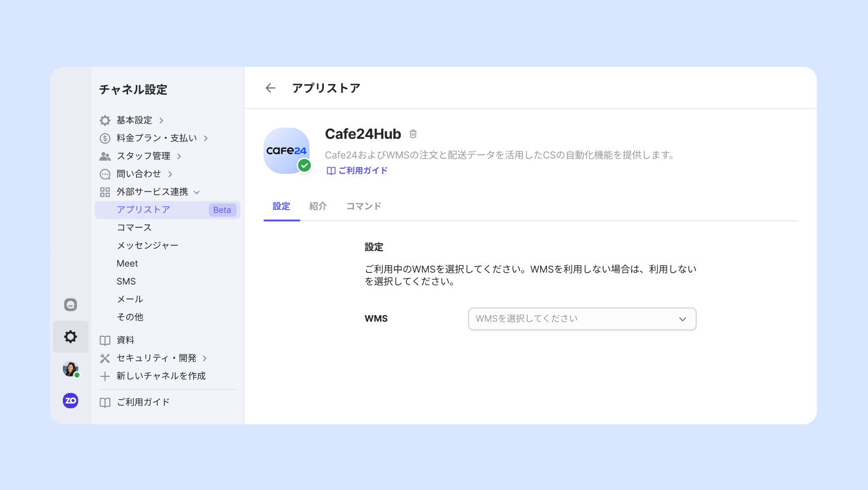
Task: Open 資料 in the sidebar
Action: click(126, 340)
